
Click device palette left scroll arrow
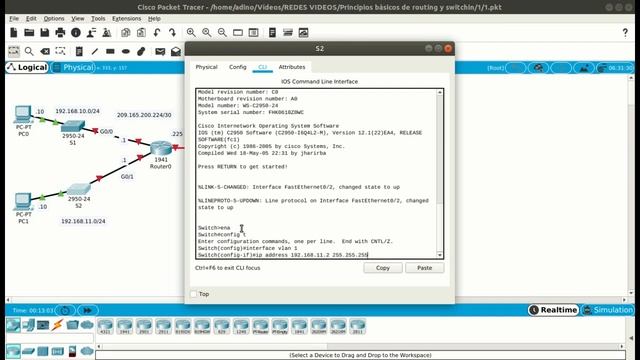tap(98, 347)
